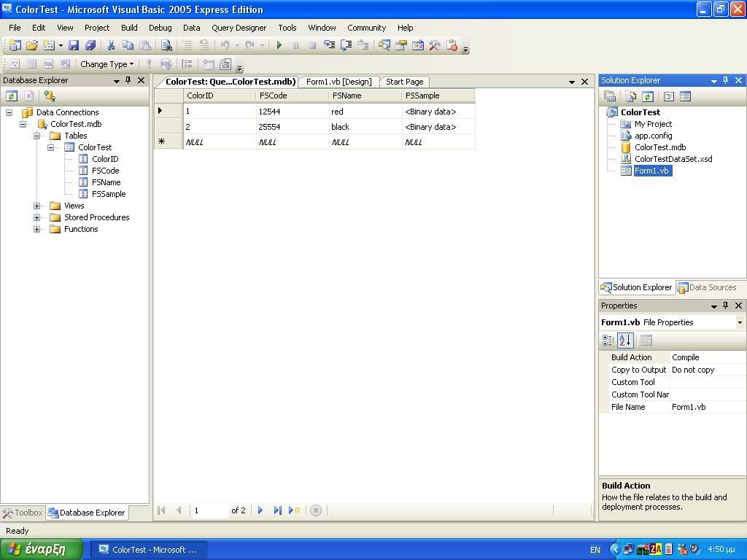Collapse the Data Connections node
This screenshot has width=747, height=560.
click(9, 112)
